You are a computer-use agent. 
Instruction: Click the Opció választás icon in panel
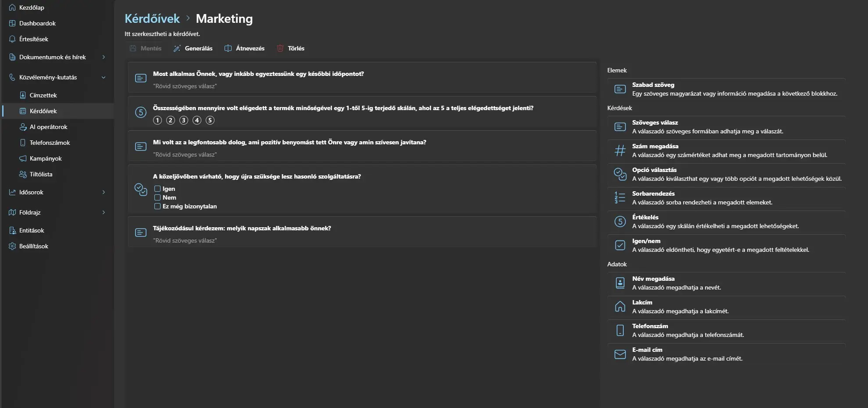point(620,175)
